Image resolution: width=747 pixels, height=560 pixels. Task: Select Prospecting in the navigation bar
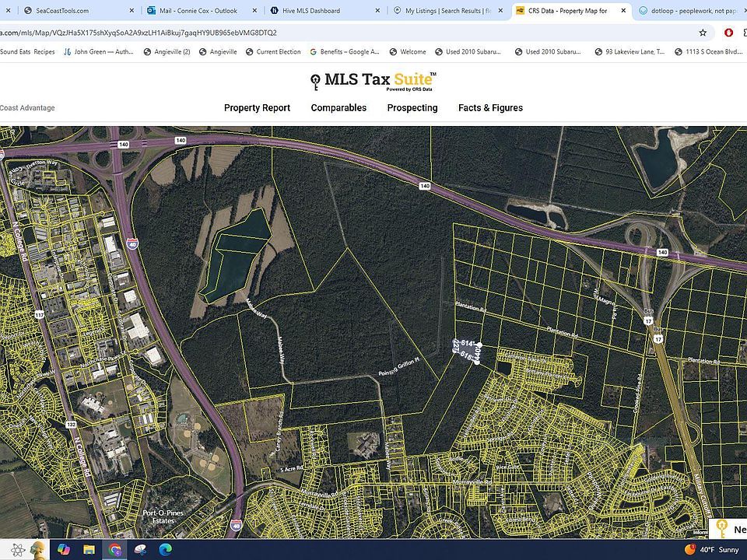(412, 108)
